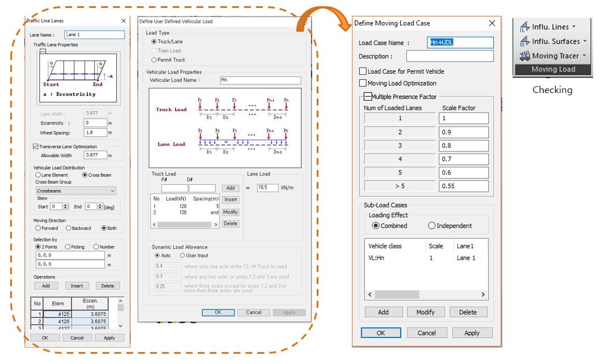The width and height of the screenshot is (613, 364).
Task: Click the truck load table horizontal scrollbar
Action: point(184,225)
